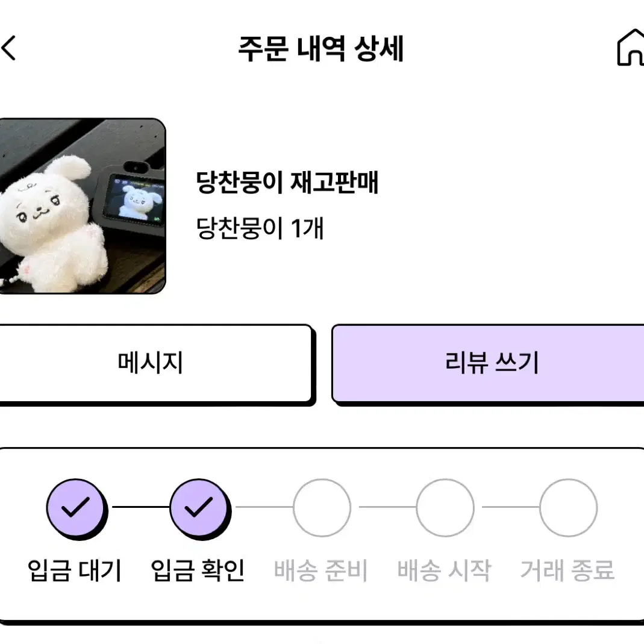The width and height of the screenshot is (644, 644).
Task: Click the 주문 내역 상세 page title
Action: pos(322,48)
